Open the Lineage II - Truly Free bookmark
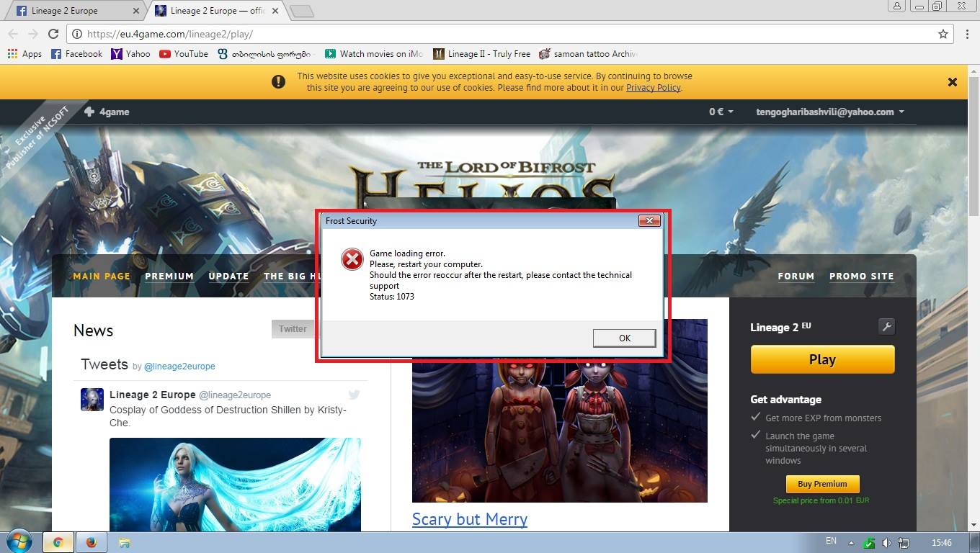The height and width of the screenshot is (553, 980). click(x=481, y=54)
